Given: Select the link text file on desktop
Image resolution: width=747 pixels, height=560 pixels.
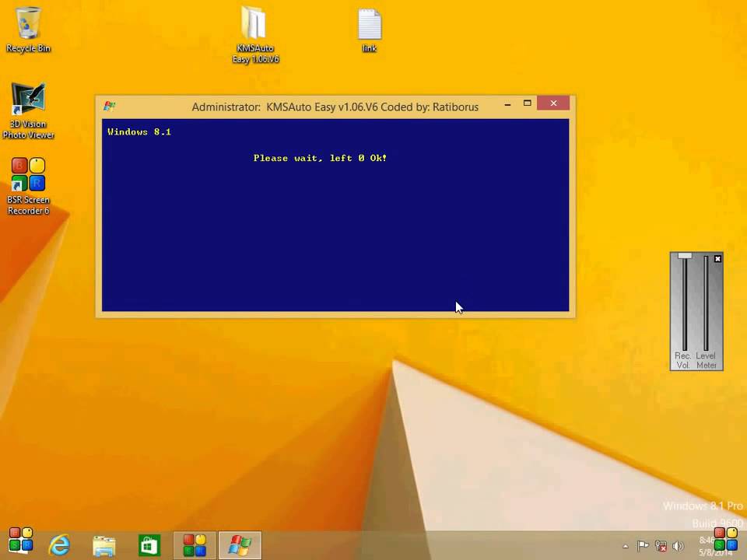Looking at the screenshot, I should 369,30.
